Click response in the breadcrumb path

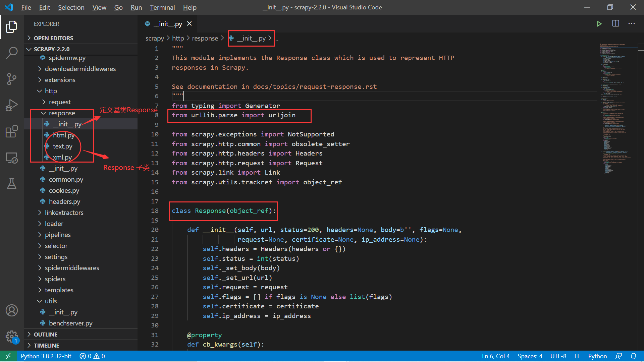click(x=205, y=39)
